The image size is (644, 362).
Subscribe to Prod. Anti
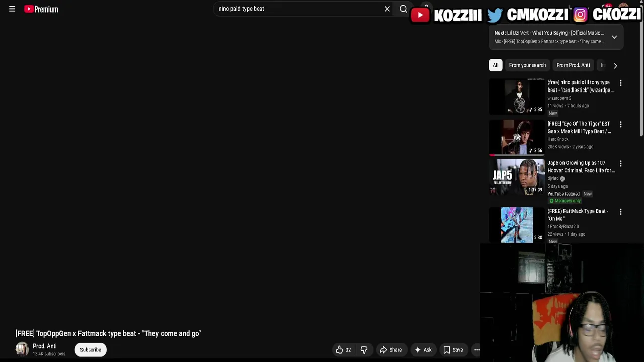tap(91, 350)
